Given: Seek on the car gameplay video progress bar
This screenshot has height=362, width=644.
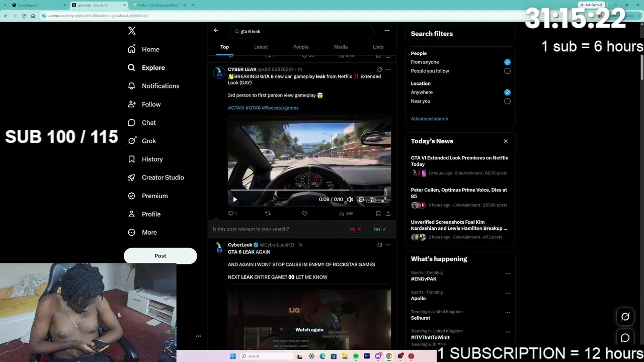Looking at the screenshot, I should coord(309,190).
